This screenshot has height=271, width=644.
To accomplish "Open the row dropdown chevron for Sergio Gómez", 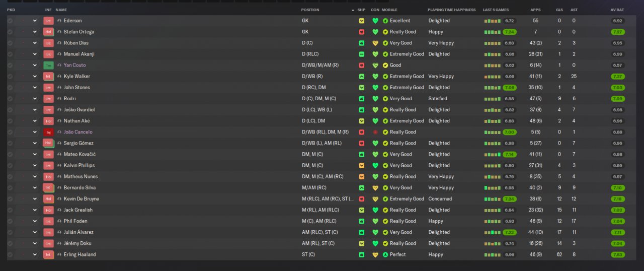I will pos(35,143).
